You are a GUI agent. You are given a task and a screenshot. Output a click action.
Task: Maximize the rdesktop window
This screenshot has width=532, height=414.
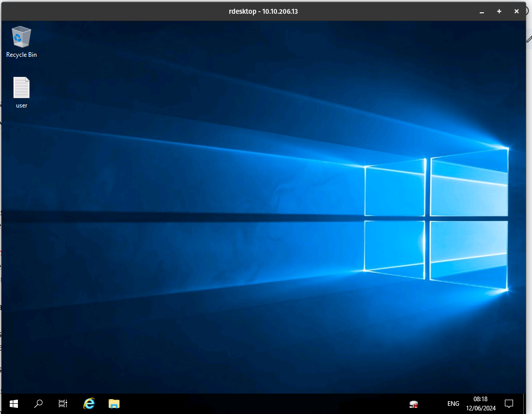pyautogui.click(x=499, y=11)
